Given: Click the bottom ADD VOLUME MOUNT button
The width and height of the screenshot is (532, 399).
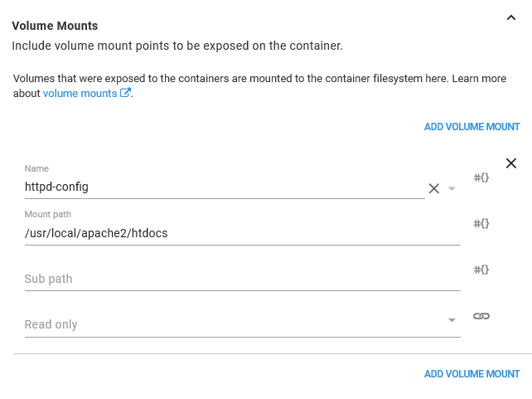Looking at the screenshot, I should [472, 374].
